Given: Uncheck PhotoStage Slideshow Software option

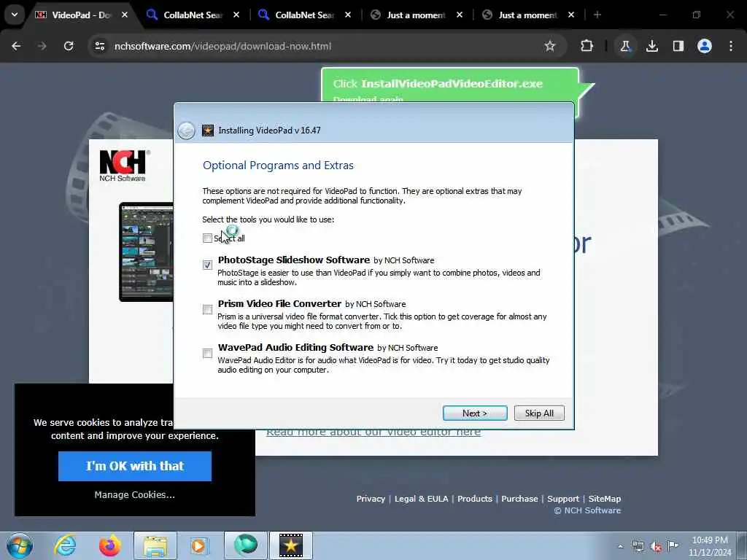Looking at the screenshot, I should pyautogui.click(x=207, y=265).
